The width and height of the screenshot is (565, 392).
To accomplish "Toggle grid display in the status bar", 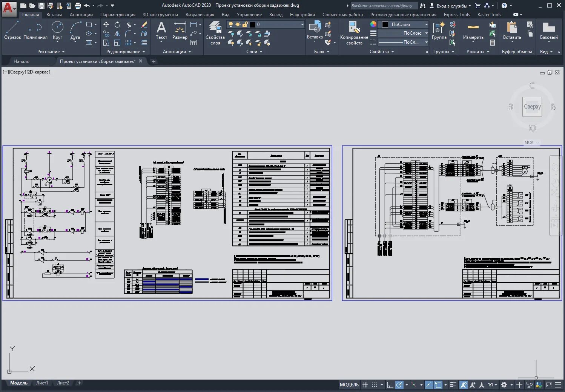I will tap(365, 384).
